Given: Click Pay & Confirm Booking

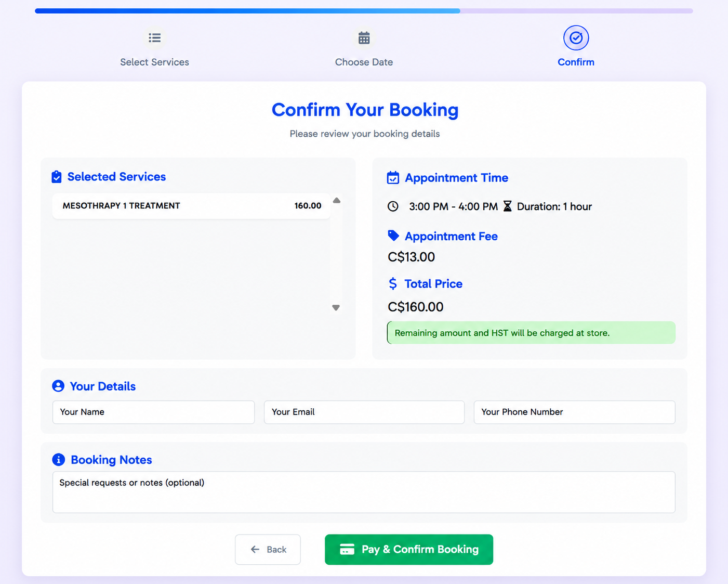Looking at the screenshot, I should coord(409,550).
